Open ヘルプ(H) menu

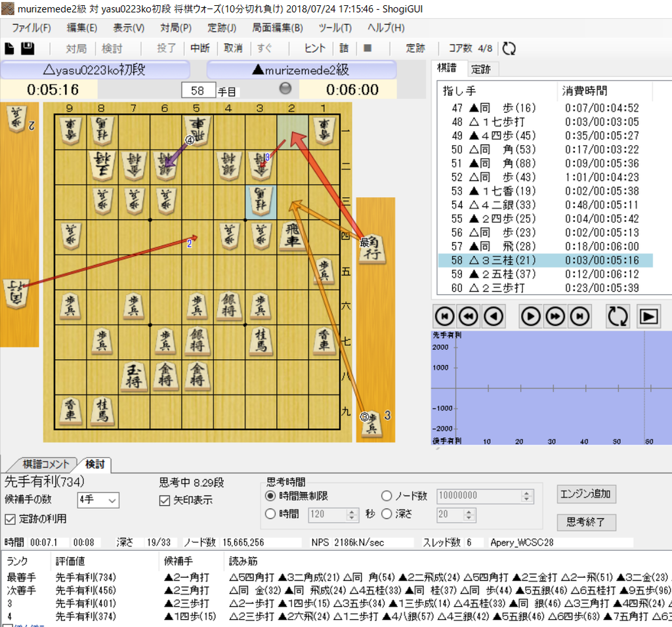(386, 28)
